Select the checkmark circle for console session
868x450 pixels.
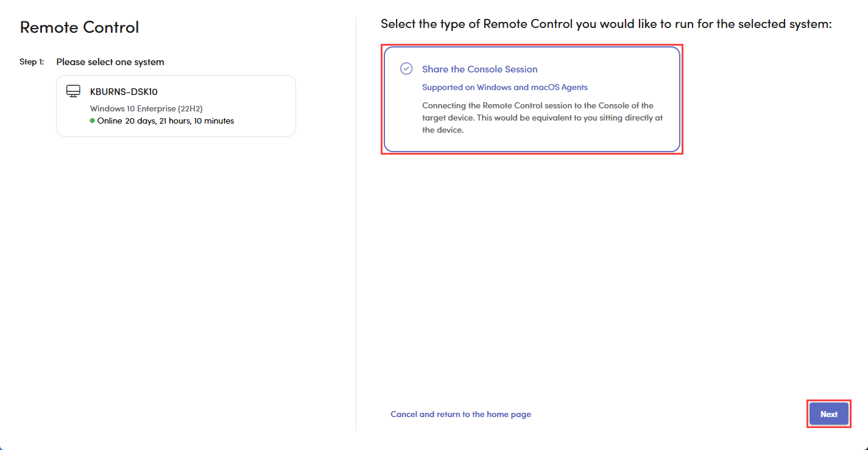(406, 69)
